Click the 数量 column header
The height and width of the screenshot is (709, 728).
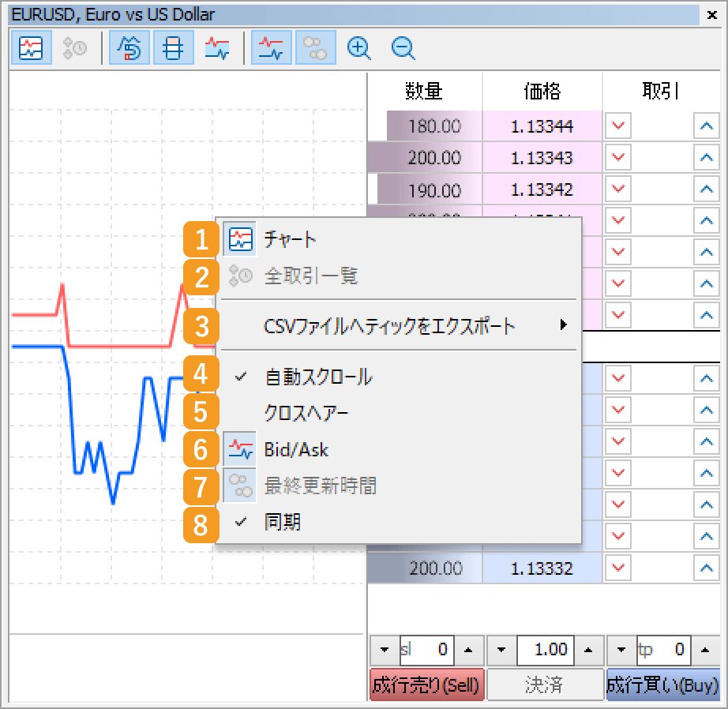click(x=424, y=91)
